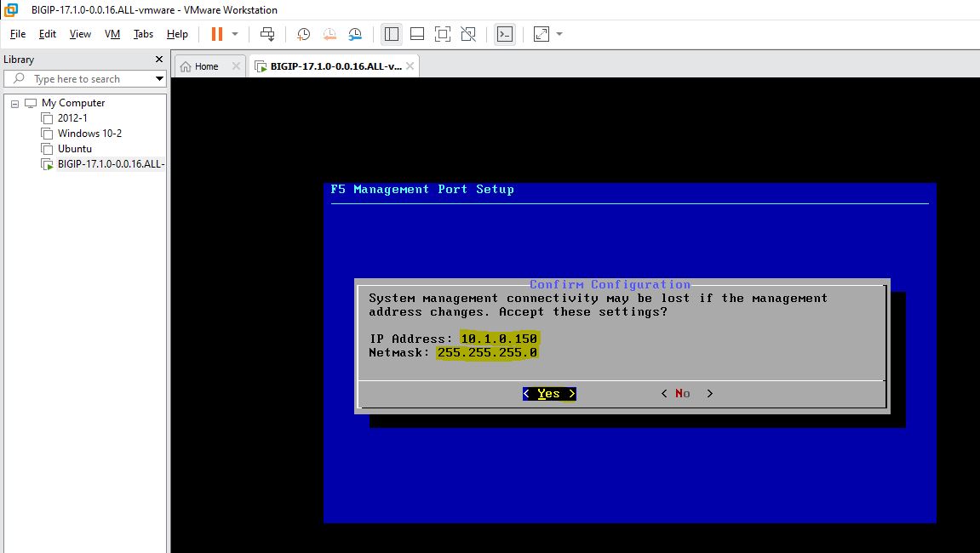This screenshot has height=553, width=980.
Task: Toggle the console view icon
Action: pyautogui.click(x=505, y=34)
